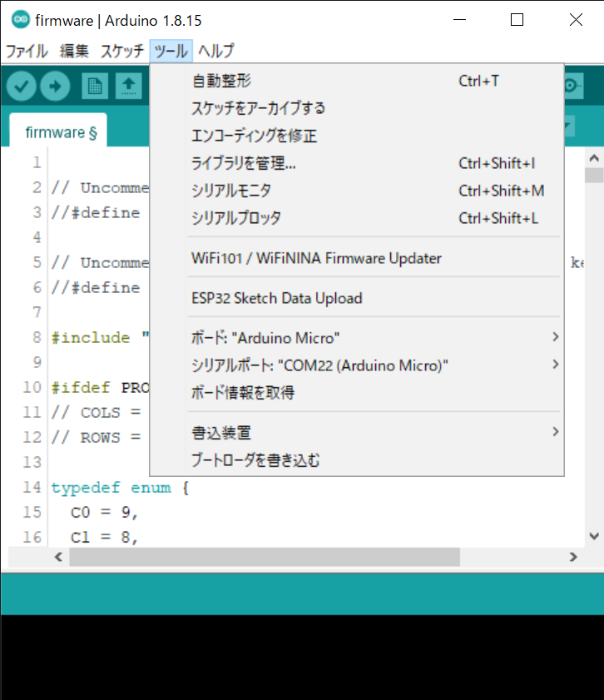Viewport: 604px width, 700px height.
Task: Choose ライブラリを管理... menu item
Action: (x=244, y=163)
